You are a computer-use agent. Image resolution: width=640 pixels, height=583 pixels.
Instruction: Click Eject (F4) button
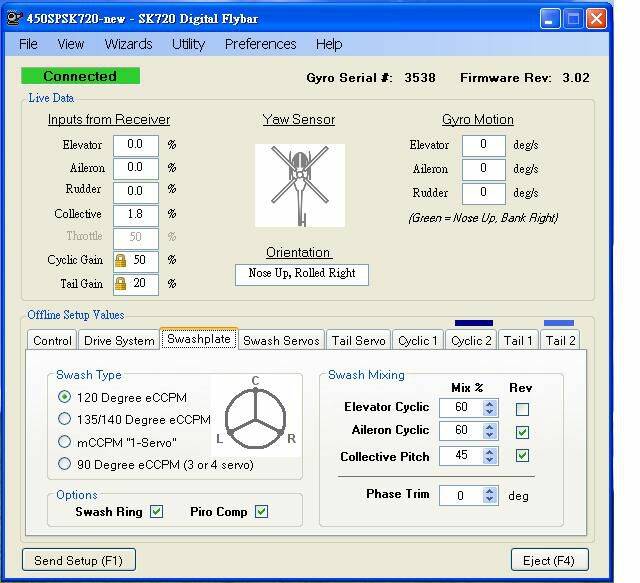tap(549, 560)
